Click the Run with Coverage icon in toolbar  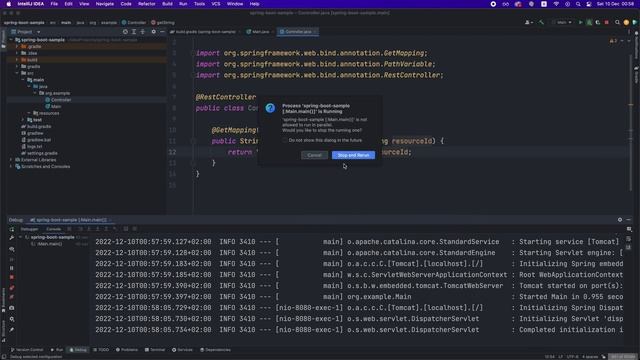coord(598,22)
